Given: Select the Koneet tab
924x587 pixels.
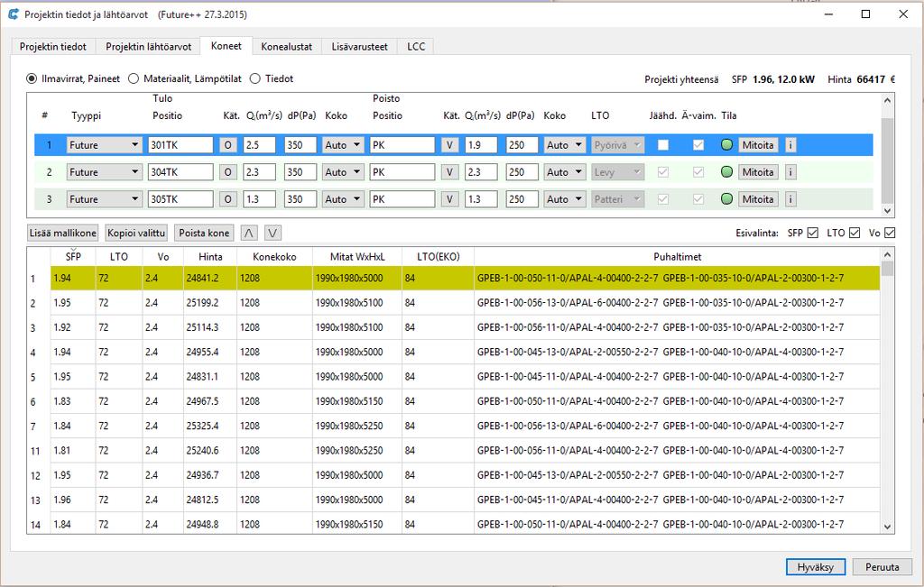Looking at the screenshot, I should tap(226, 46).
